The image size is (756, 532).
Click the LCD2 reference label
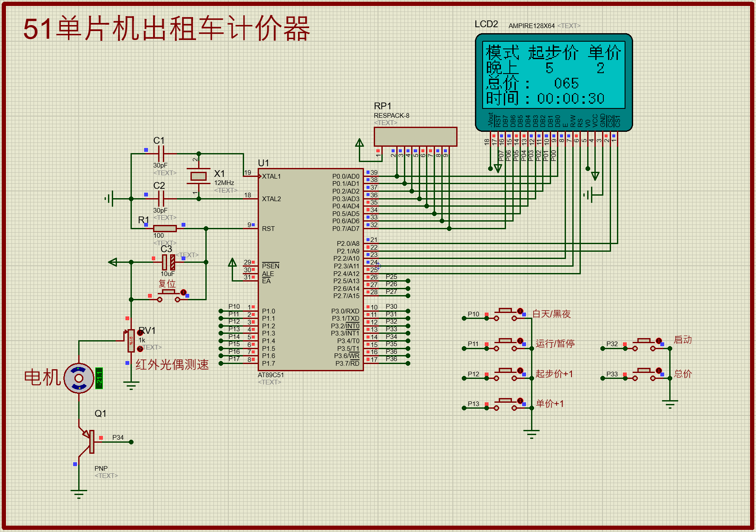(486, 24)
